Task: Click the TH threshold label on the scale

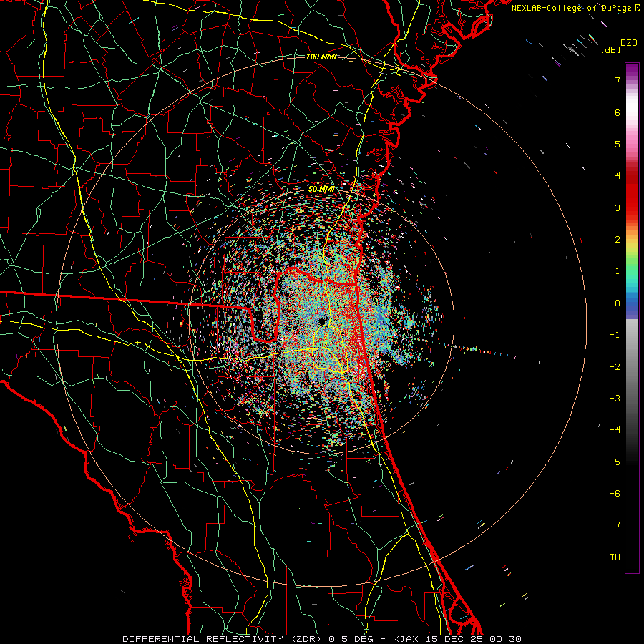Action: click(615, 557)
